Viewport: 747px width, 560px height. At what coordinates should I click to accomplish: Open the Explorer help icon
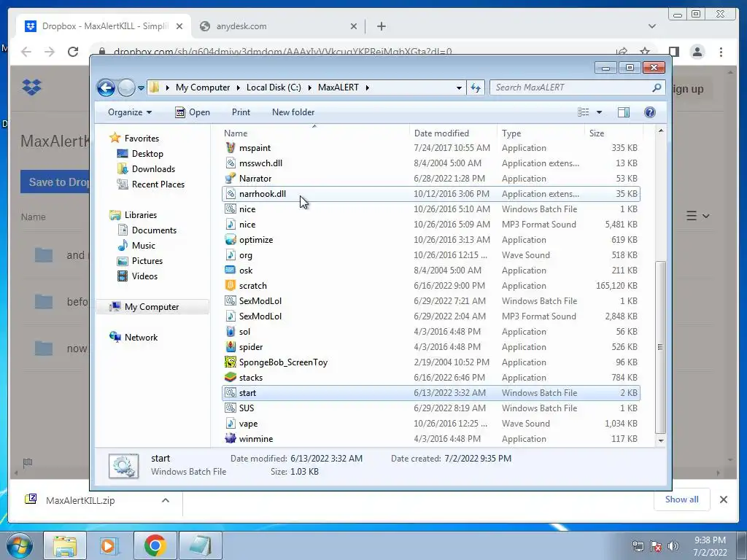coord(649,112)
